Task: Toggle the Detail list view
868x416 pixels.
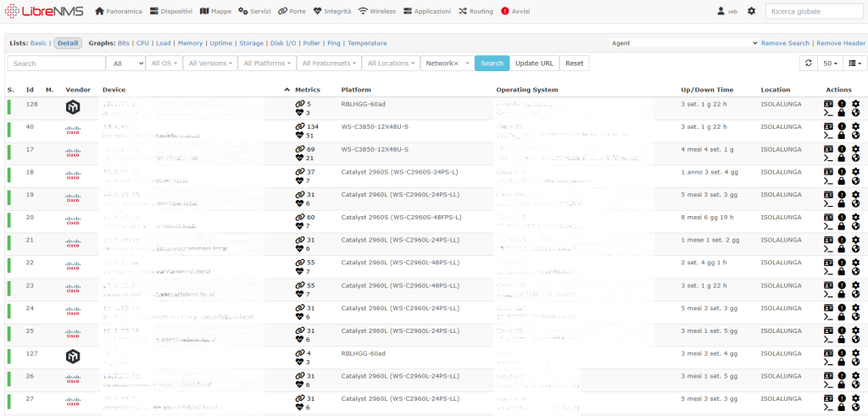Action: click(68, 43)
